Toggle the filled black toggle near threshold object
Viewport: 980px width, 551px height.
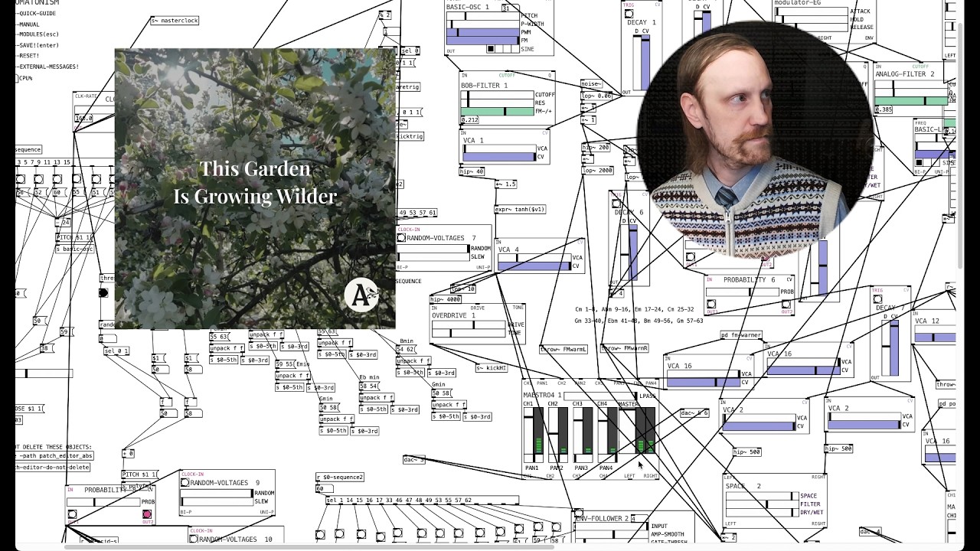point(103,293)
